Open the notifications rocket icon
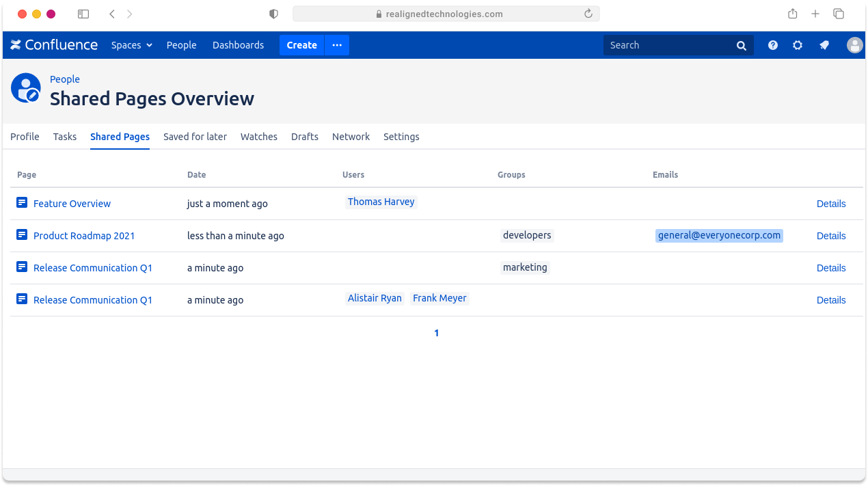 (x=824, y=45)
